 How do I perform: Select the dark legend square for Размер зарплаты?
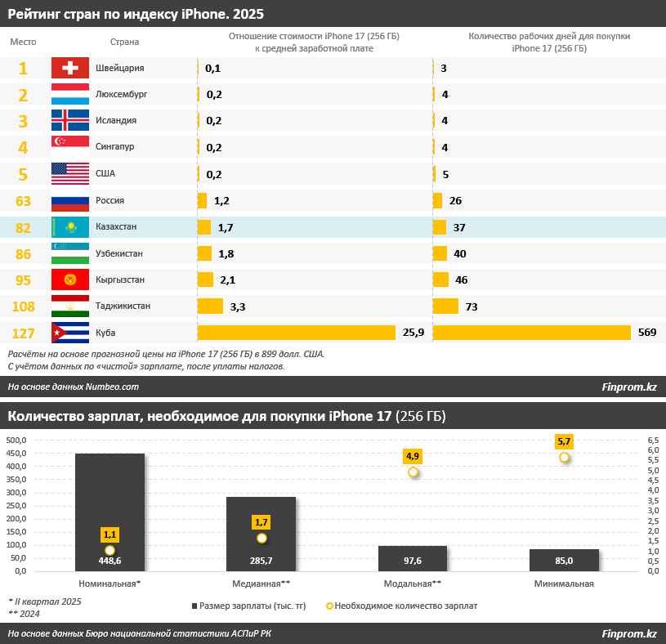coord(194,606)
